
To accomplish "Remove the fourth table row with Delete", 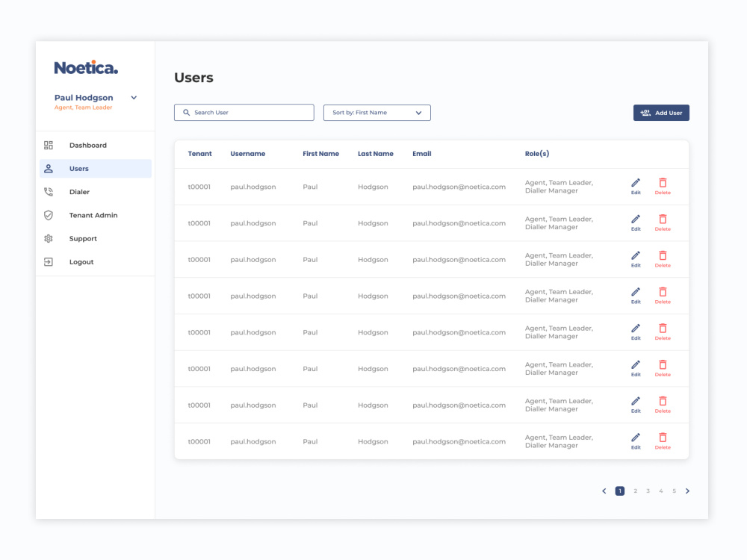I will click(662, 295).
